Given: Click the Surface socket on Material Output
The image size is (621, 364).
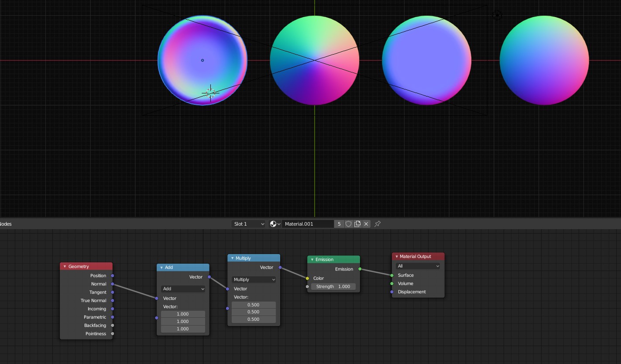Looking at the screenshot, I should click(x=392, y=275).
